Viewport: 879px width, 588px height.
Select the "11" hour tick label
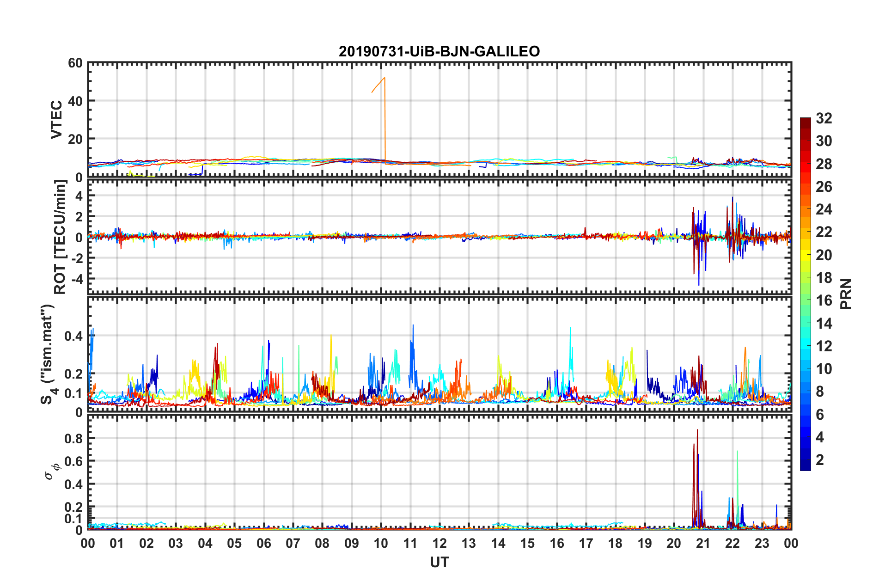coord(410,543)
